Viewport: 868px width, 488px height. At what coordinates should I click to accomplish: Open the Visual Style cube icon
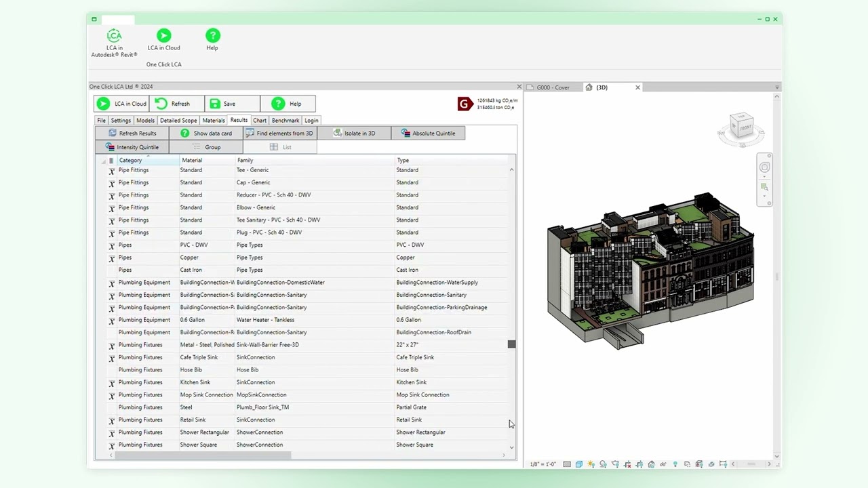coord(579,464)
